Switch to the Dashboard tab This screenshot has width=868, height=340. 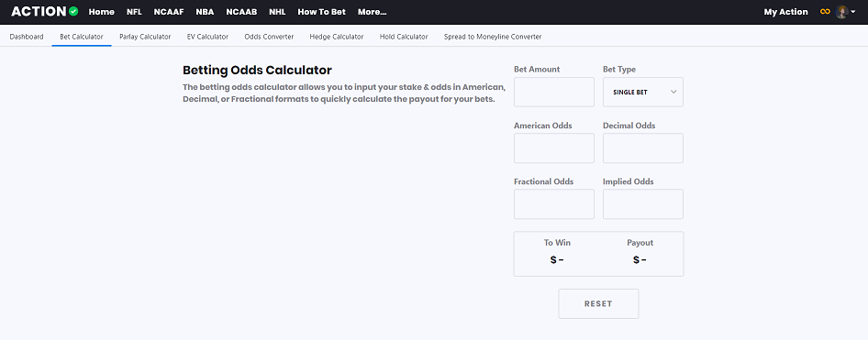pyautogui.click(x=27, y=37)
